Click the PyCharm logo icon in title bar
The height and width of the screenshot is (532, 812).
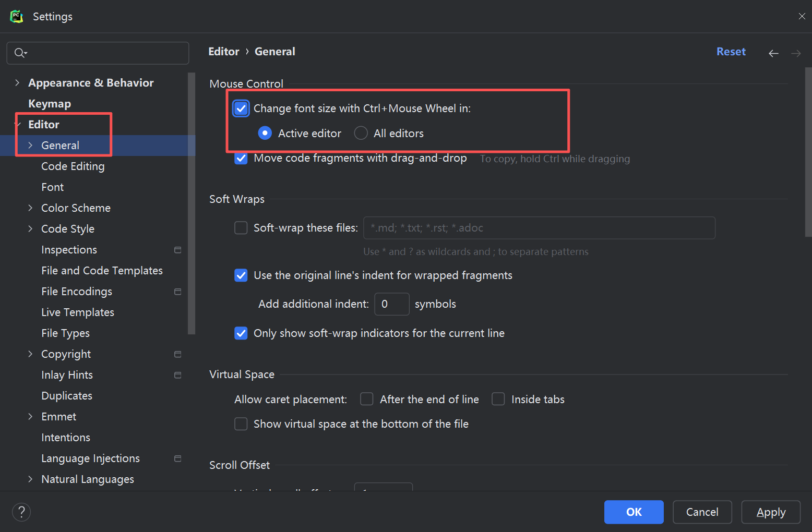pyautogui.click(x=17, y=16)
